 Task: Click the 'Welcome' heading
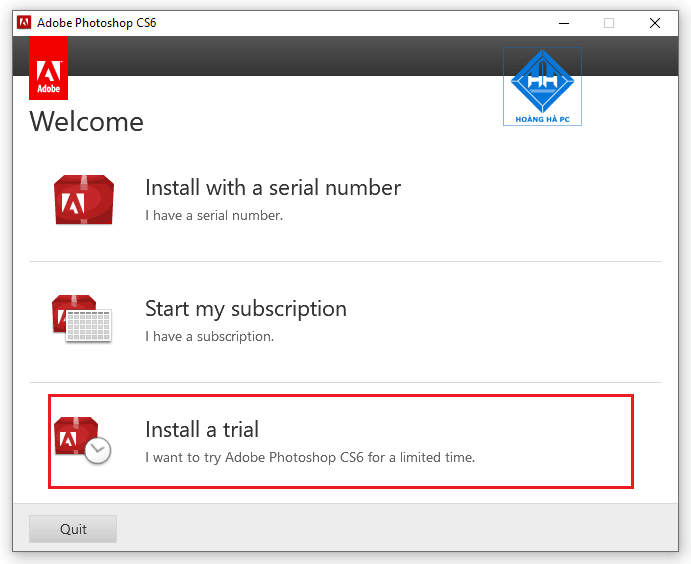pyautogui.click(x=86, y=122)
